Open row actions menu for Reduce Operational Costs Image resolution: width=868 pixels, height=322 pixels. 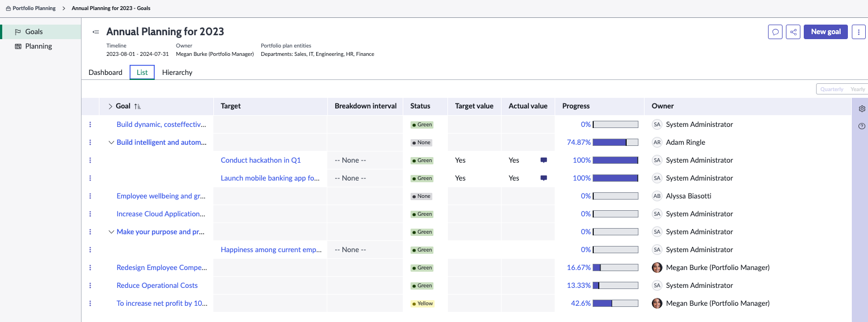[90, 286]
